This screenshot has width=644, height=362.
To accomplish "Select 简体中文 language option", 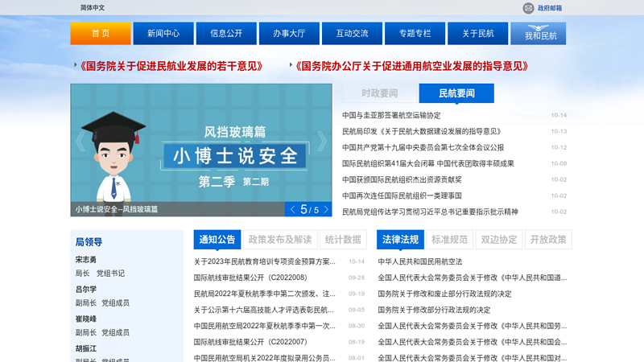I will [93, 7].
